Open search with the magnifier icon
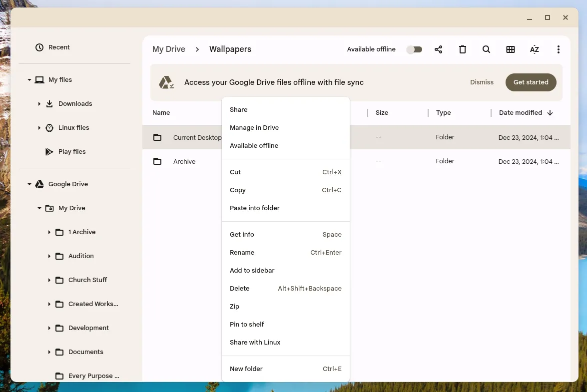Image resolution: width=587 pixels, height=392 pixels. tap(486, 49)
